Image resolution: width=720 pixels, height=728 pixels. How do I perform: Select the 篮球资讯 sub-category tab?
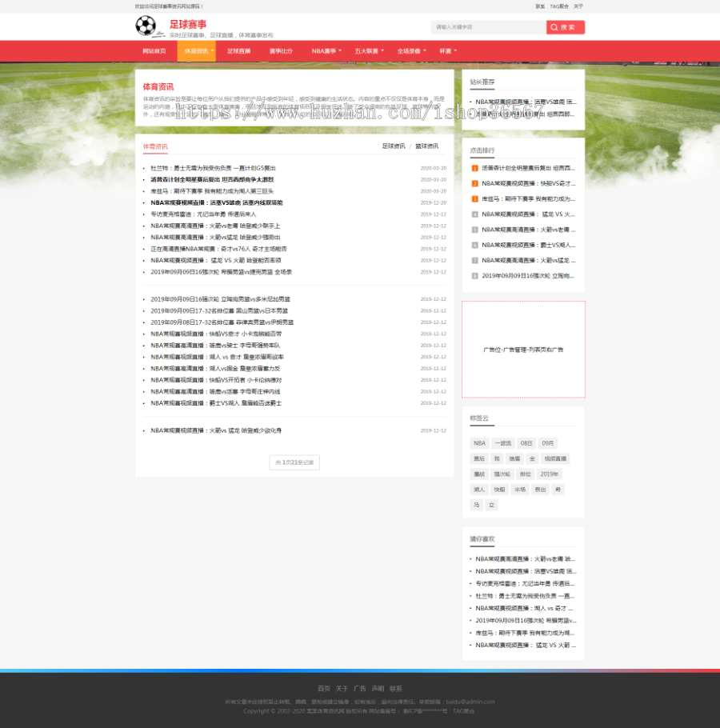point(426,146)
